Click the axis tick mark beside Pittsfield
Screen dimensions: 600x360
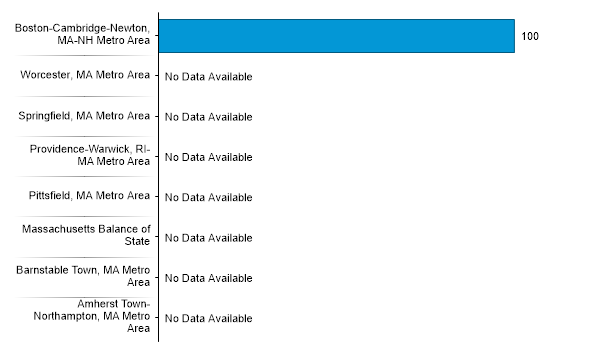click(x=157, y=197)
